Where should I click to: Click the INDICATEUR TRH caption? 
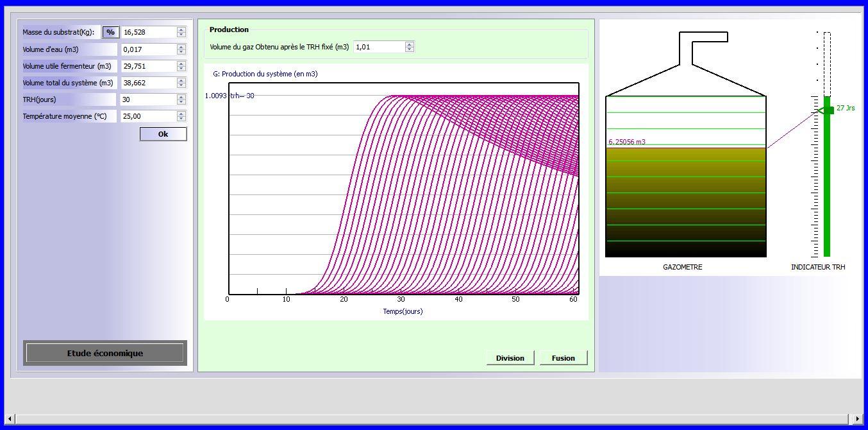(x=818, y=267)
